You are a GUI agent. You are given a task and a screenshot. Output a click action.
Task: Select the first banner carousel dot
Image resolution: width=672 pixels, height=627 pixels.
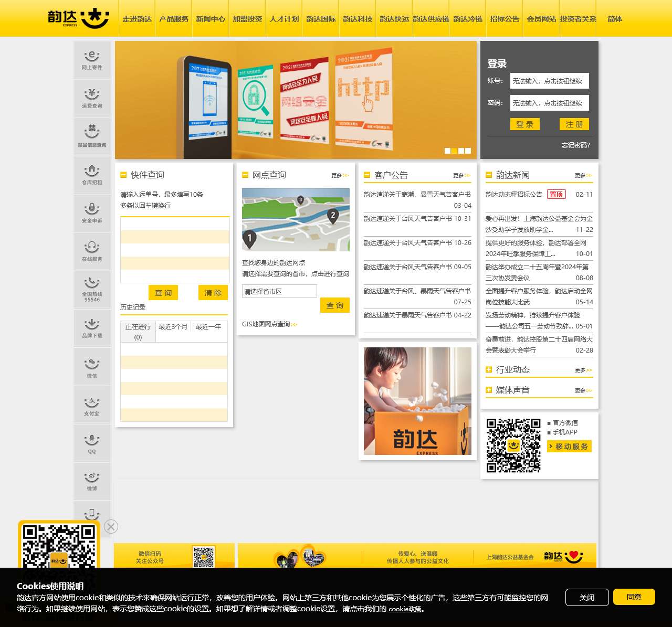(x=447, y=151)
